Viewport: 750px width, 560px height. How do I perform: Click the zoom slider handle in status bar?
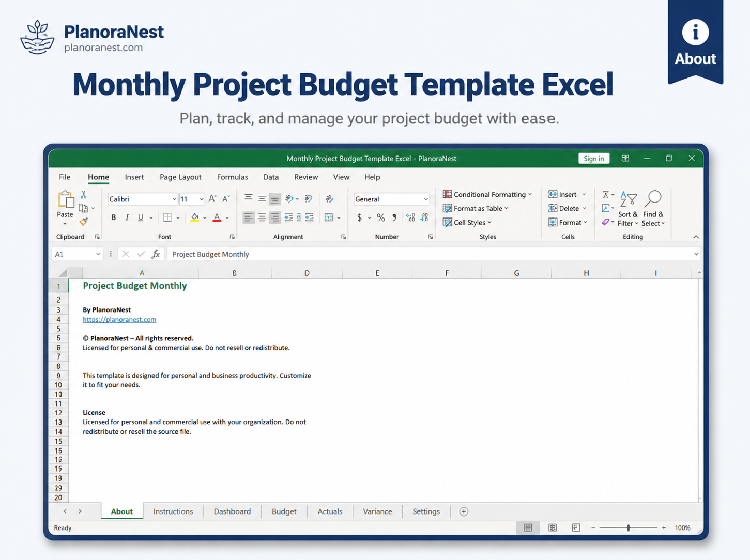coord(629,527)
